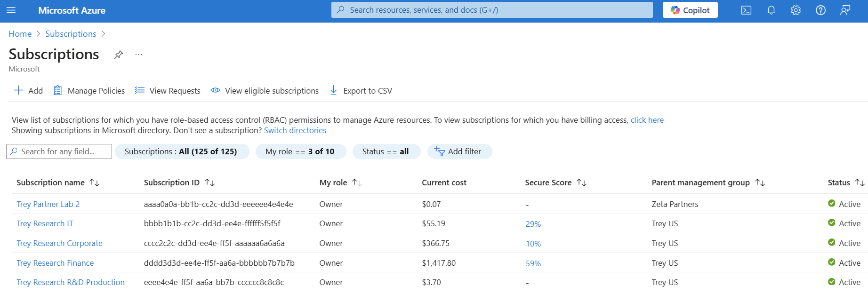The image size is (868, 294).
Task: Pin the Subscriptions page
Action: pyautogui.click(x=119, y=55)
